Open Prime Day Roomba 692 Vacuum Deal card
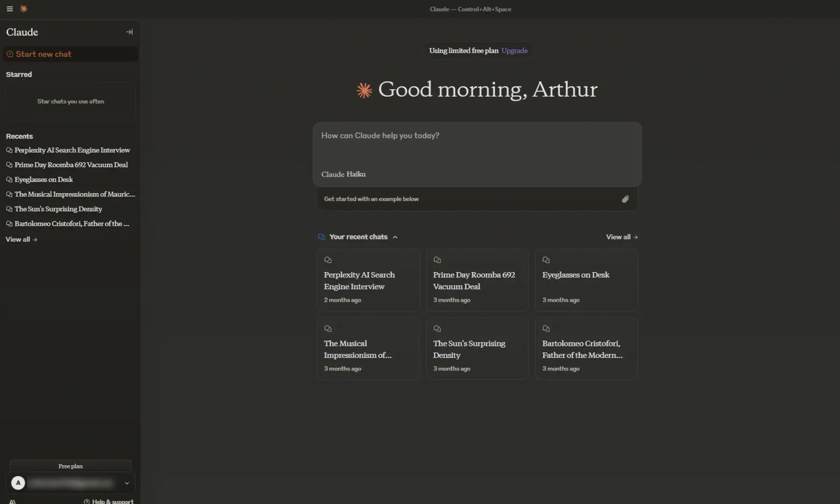 point(477,280)
